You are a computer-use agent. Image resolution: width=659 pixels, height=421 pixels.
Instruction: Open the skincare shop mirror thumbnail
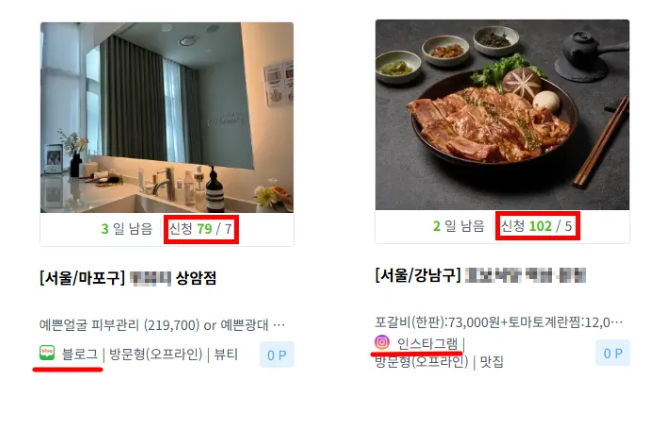click(x=167, y=117)
